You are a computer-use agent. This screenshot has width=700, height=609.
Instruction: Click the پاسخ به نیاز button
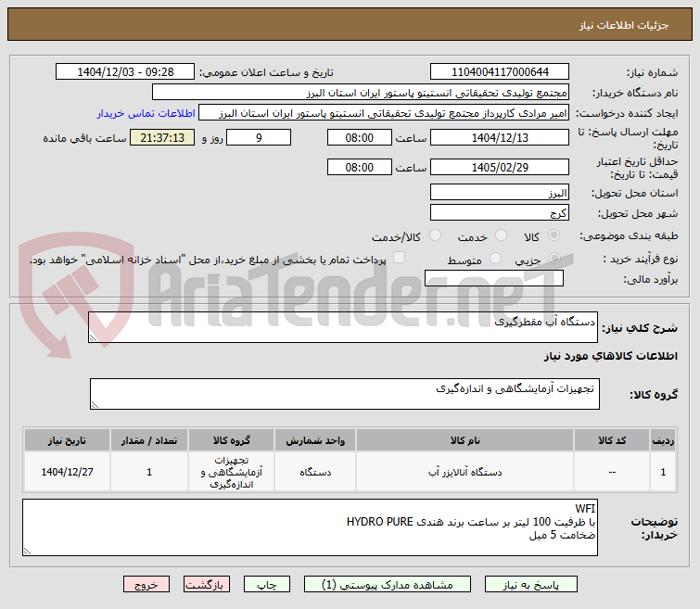pyautogui.click(x=531, y=585)
